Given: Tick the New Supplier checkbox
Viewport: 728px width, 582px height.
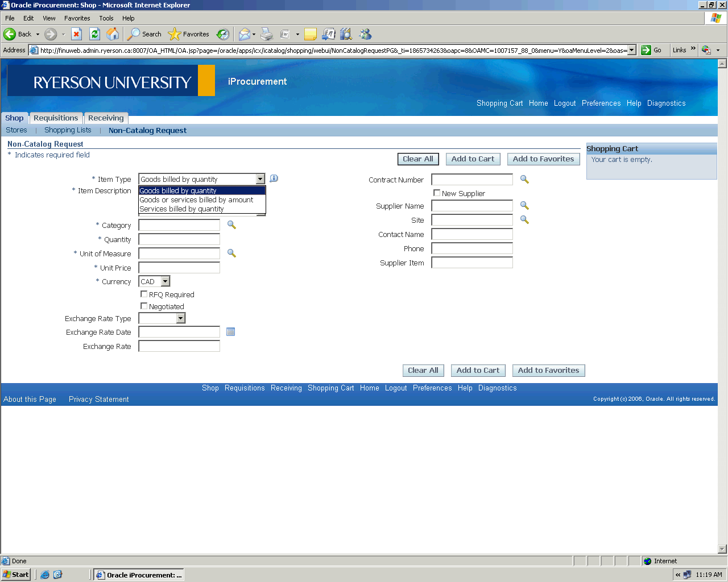Looking at the screenshot, I should (437, 193).
